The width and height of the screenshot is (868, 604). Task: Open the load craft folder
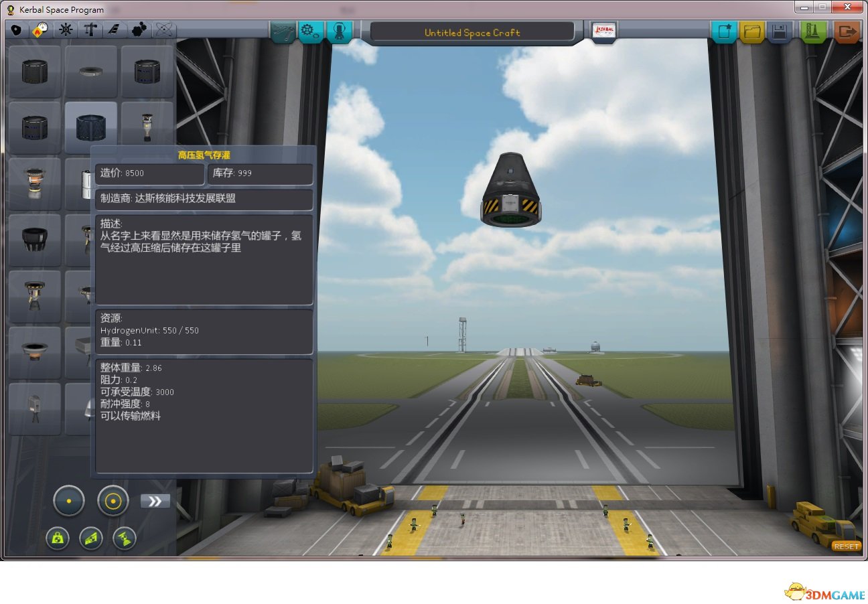tap(751, 31)
